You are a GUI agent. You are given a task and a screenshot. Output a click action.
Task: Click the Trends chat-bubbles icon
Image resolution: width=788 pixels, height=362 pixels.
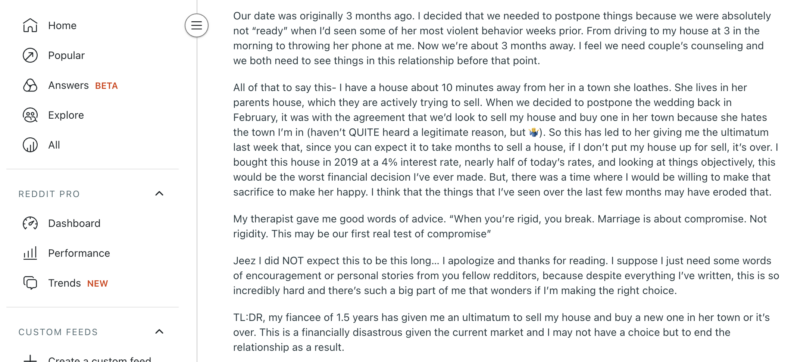tap(30, 283)
